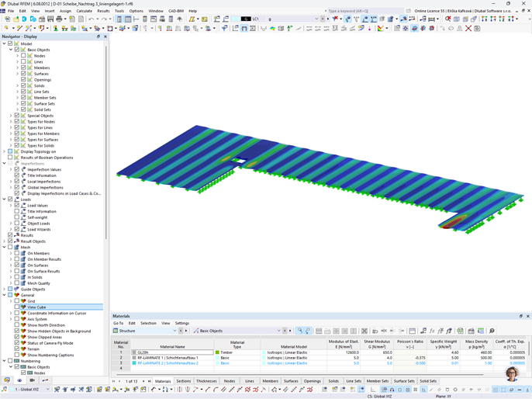The height and width of the screenshot is (399, 532).
Task: Collapse the Mesh tree node
Action: click(4, 247)
